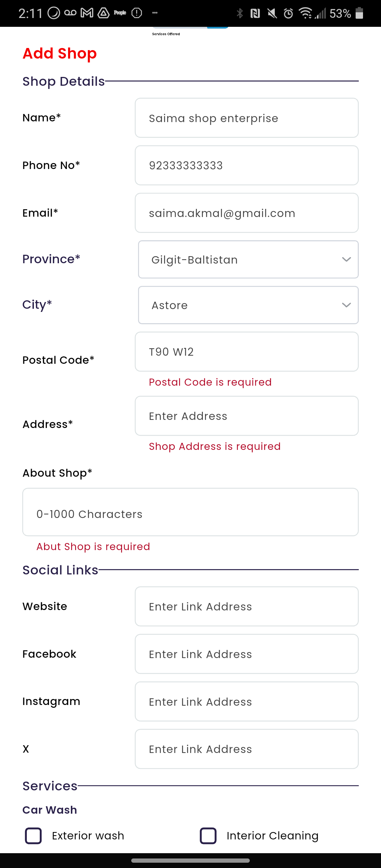
Task: Focus the About Shop 0-1000 Characters textarea
Action: coord(190,512)
